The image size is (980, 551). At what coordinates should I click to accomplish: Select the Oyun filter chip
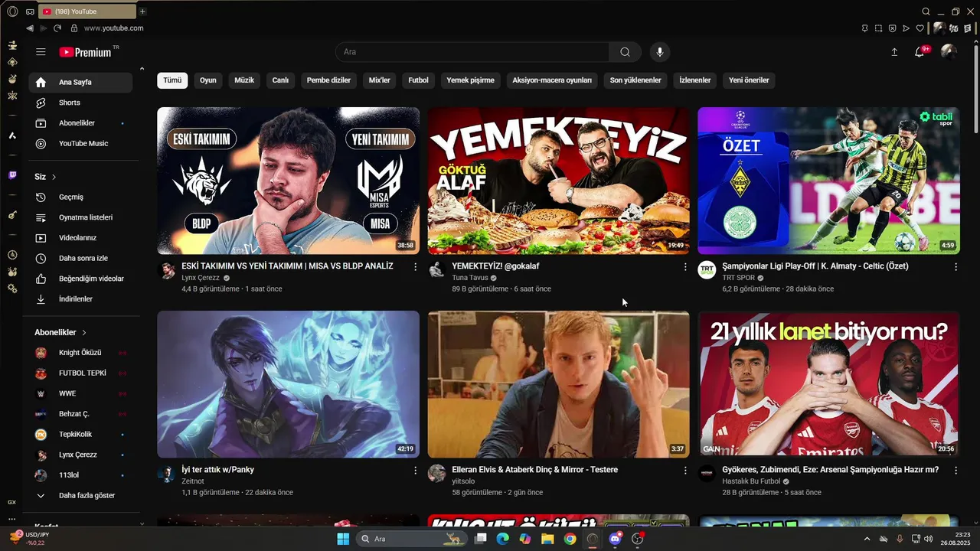[x=208, y=80]
